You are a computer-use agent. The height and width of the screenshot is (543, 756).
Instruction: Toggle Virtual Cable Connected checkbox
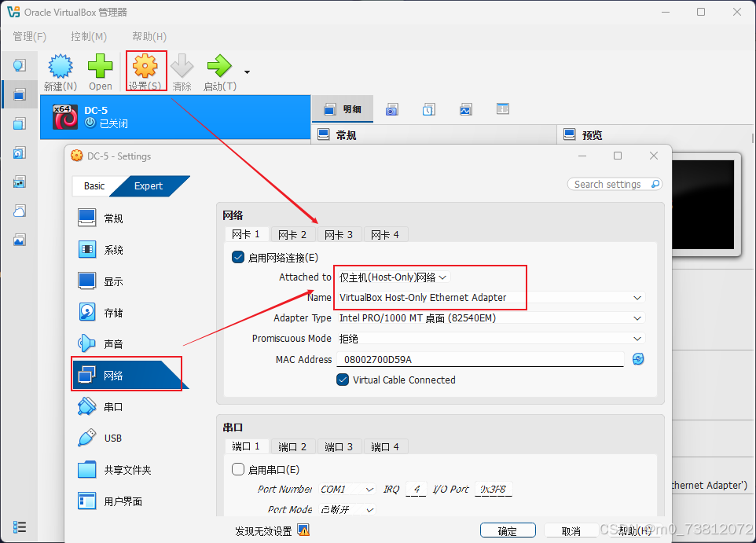click(x=343, y=380)
